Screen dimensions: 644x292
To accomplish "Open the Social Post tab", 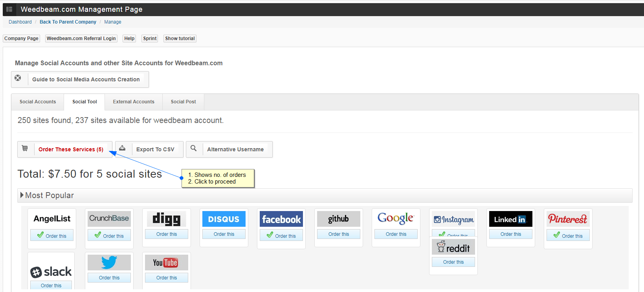I will tap(183, 102).
